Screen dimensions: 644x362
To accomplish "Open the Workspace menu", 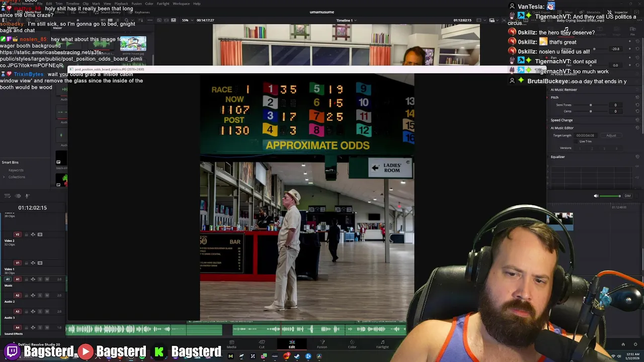I will coord(181,4).
